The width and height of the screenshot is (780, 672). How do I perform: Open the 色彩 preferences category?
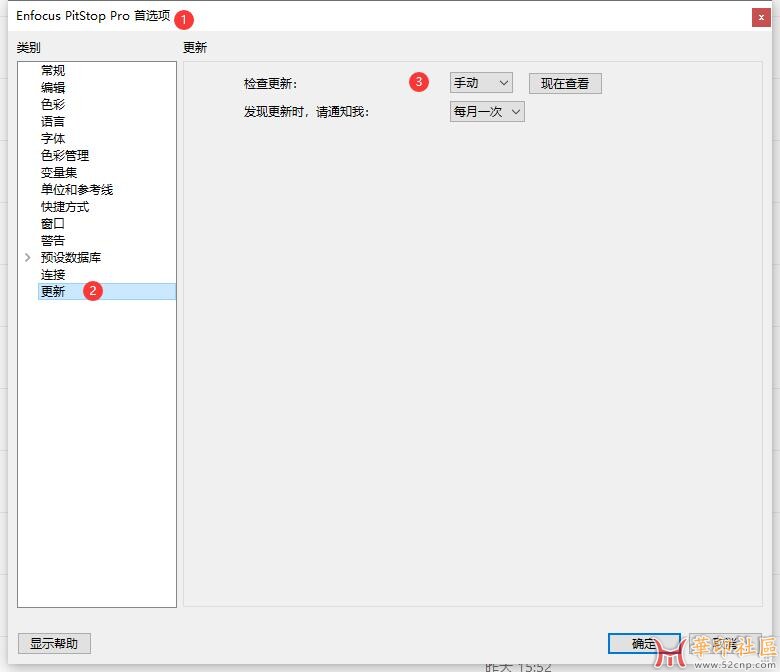click(53, 105)
